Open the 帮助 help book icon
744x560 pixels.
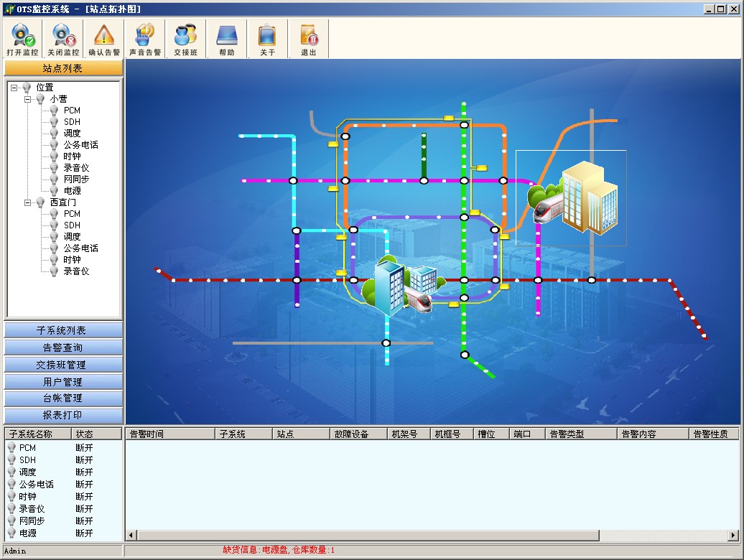tap(226, 35)
